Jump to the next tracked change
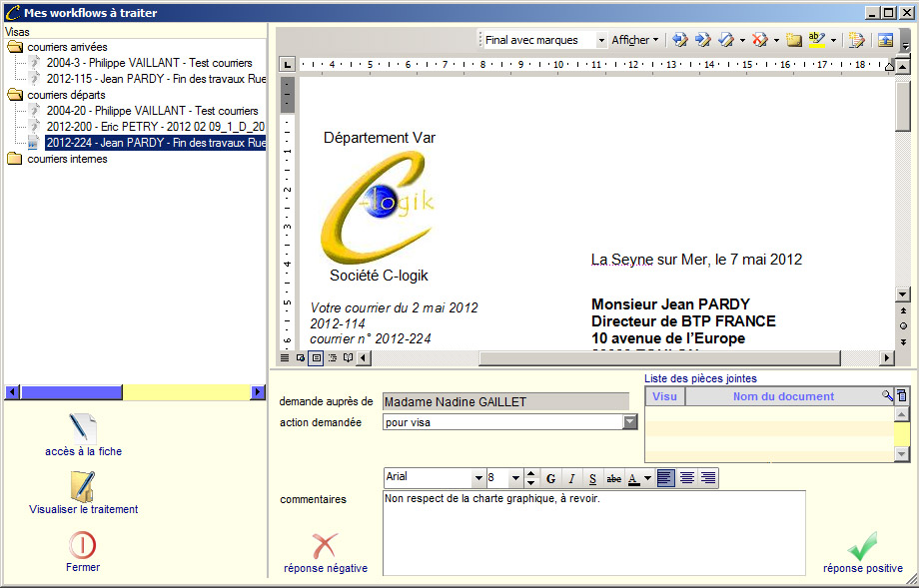919x588 pixels. [702, 40]
